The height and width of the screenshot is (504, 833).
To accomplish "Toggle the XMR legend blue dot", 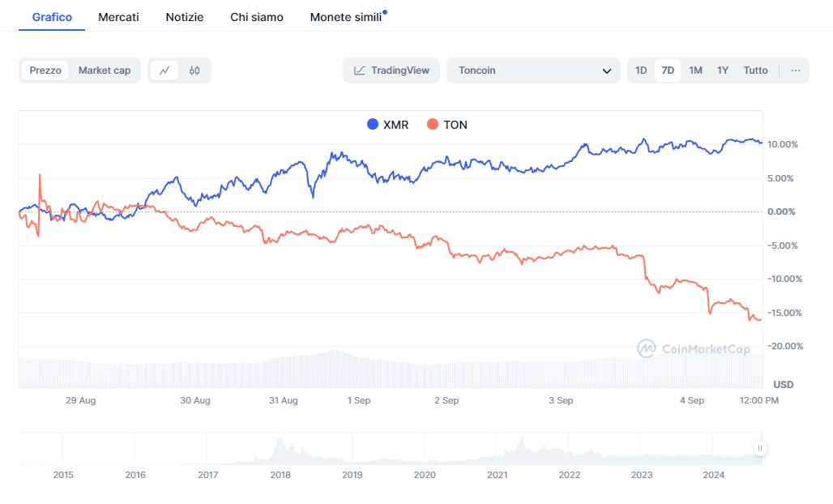I will [373, 124].
